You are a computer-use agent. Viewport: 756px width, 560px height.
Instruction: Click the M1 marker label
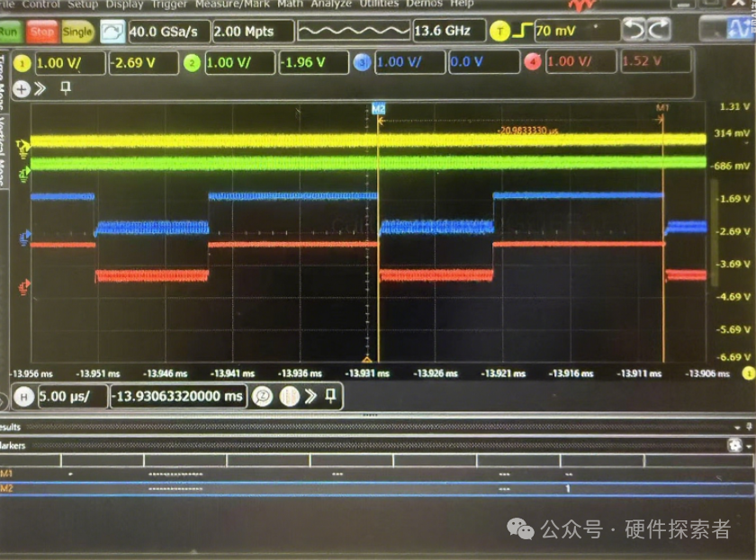click(662, 107)
